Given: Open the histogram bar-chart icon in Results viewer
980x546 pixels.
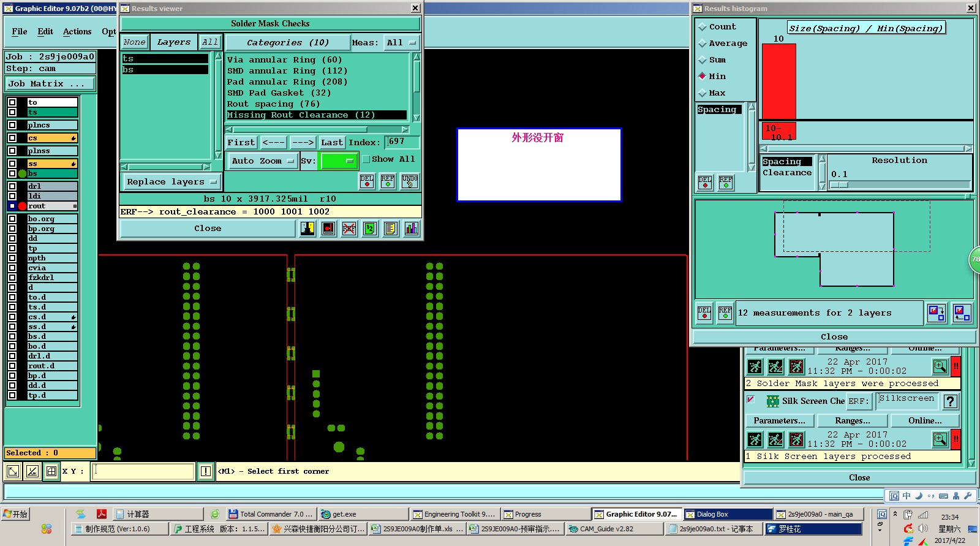Looking at the screenshot, I should (x=412, y=229).
